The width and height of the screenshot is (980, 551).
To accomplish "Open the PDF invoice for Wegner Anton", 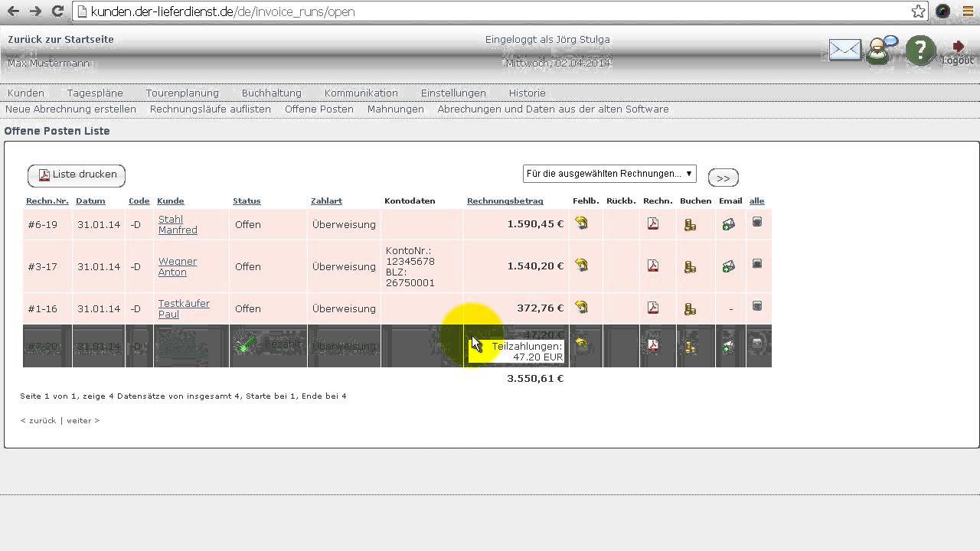I will (x=653, y=266).
